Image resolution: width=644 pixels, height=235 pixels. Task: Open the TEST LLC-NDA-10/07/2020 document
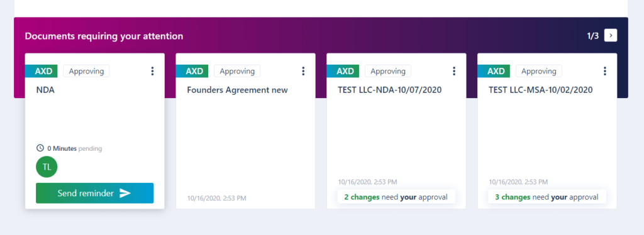pyautogui.click(x=390, y=90)
